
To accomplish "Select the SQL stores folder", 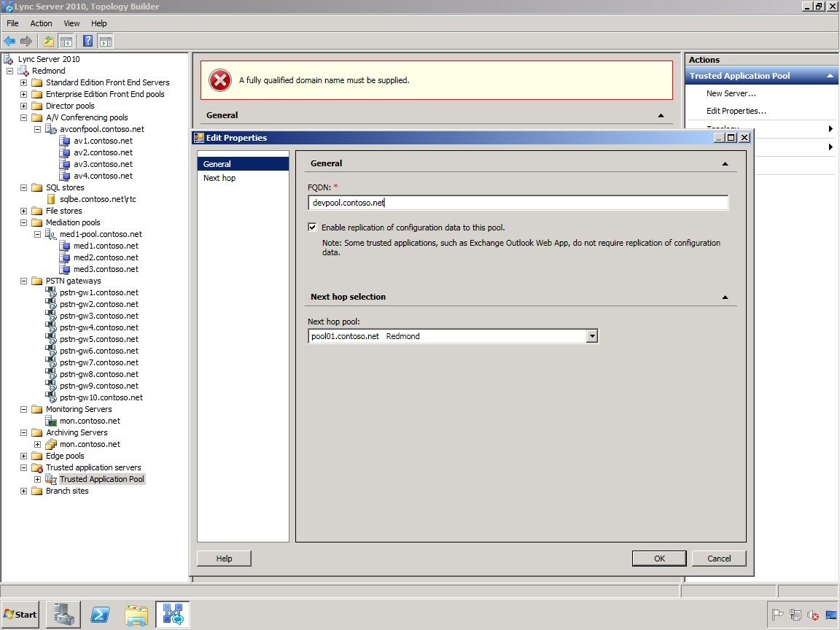I will coord(65,187).
